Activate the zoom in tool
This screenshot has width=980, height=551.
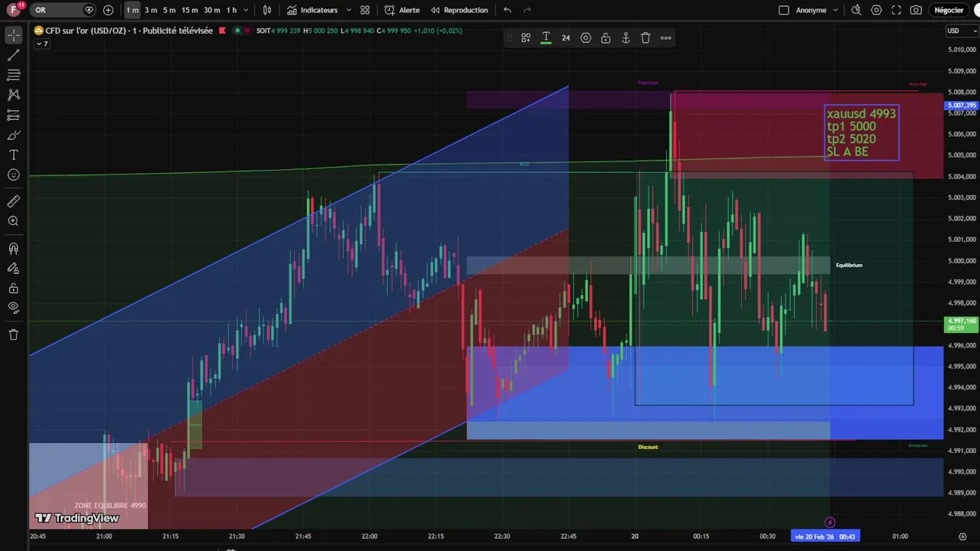tap(13, 221)
